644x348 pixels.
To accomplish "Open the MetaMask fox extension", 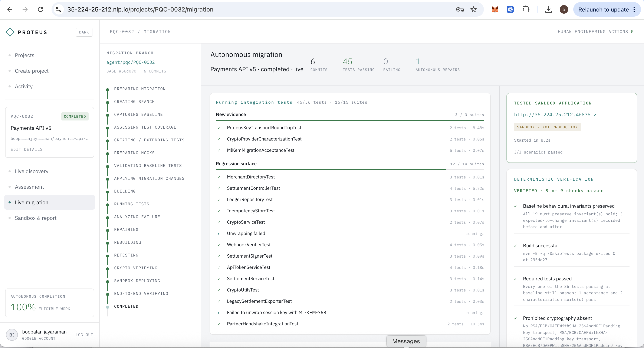I will click(495, 10).
